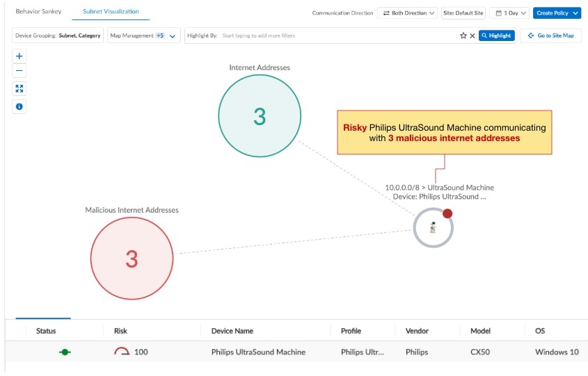Select the Malicious Internet Addresses red circle
The height and width of the screenshot is (376, 588).
coord(132,259)
